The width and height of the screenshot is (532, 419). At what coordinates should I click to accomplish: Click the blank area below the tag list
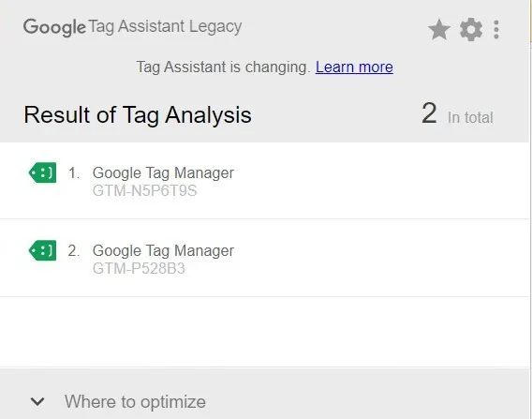coord(265,332)
